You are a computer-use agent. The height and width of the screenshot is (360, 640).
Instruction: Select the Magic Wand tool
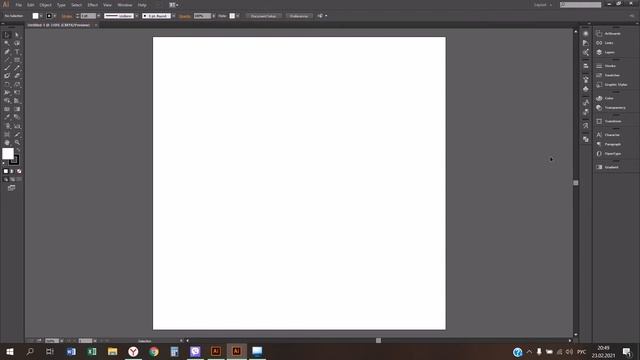pos(7,43)
